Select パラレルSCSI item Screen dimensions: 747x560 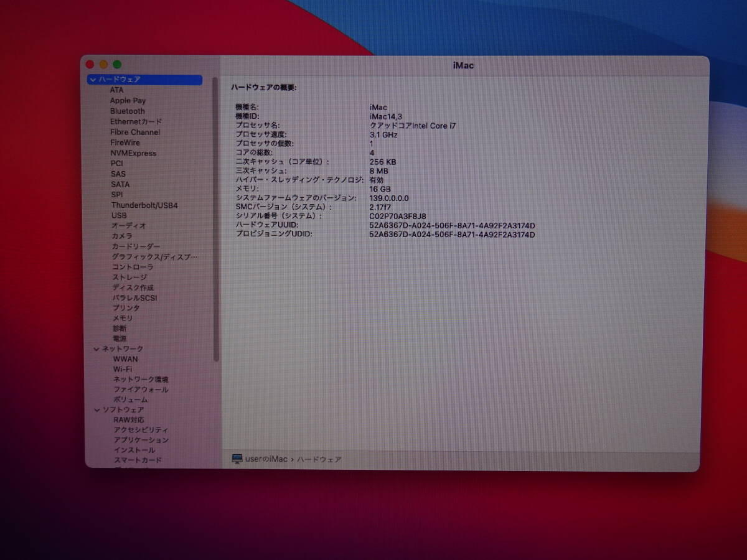point(134,298)
